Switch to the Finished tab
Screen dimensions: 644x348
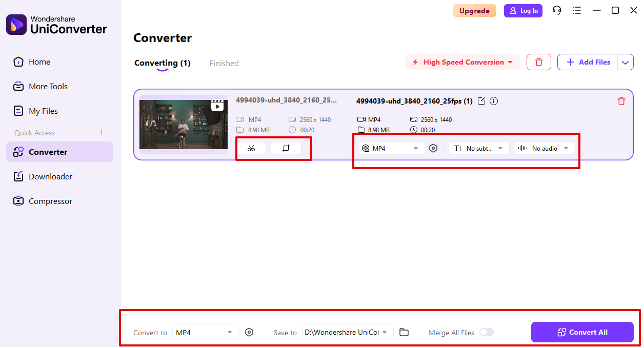point(224,63)
